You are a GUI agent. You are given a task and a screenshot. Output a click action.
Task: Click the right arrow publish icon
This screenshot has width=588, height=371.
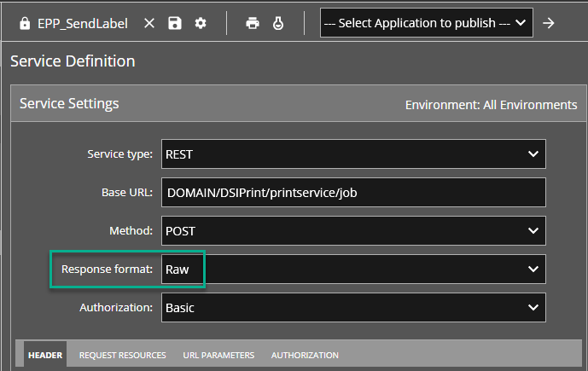[x=549, y=23]
